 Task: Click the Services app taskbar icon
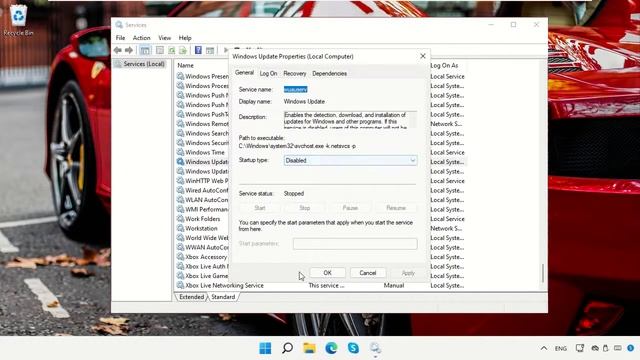[376, 348]
